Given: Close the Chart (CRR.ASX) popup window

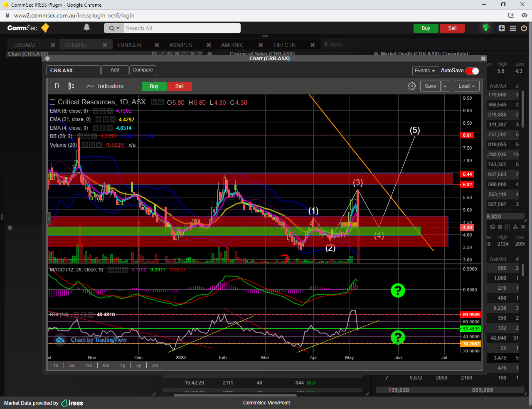Looking at the screenshot, I should point(483,59).
